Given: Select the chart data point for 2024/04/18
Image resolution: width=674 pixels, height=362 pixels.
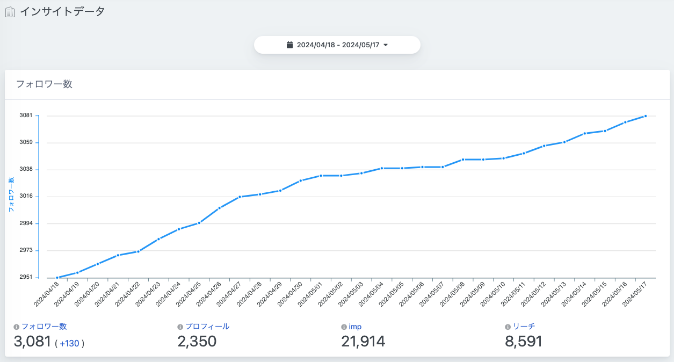Looking at the screenshot, I should (57, 278).
